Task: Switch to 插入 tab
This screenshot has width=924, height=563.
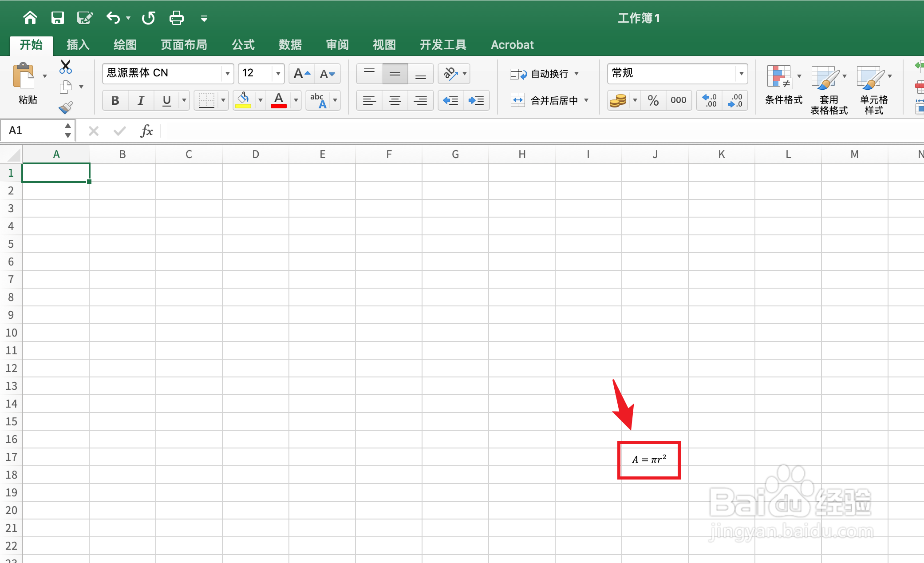Action: click(x=78, y=45)
